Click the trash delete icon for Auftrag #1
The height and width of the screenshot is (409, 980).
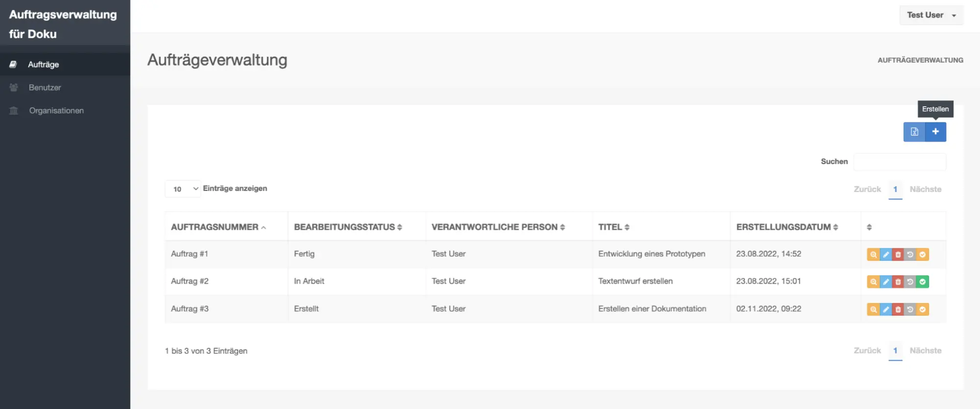pyautogui.click(x=898, y=255)
